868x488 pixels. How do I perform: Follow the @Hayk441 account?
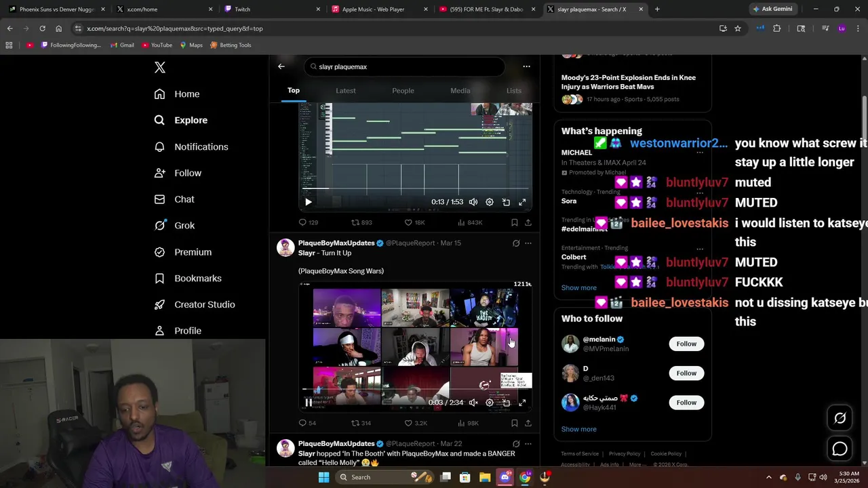(x=686, y=403)
